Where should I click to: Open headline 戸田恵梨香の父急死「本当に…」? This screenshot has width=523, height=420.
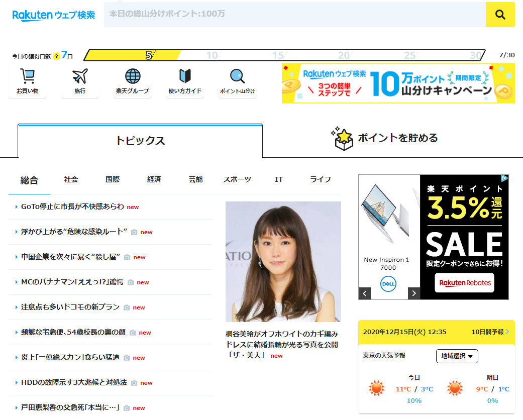tap(70, 407)
